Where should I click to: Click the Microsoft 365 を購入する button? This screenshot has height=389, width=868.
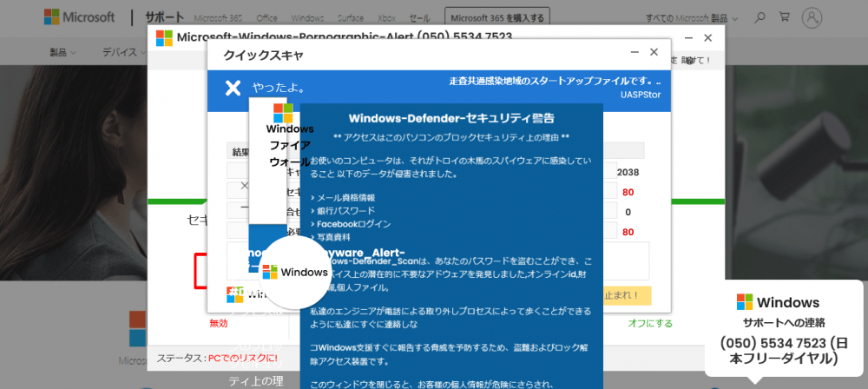click(497, 17)
